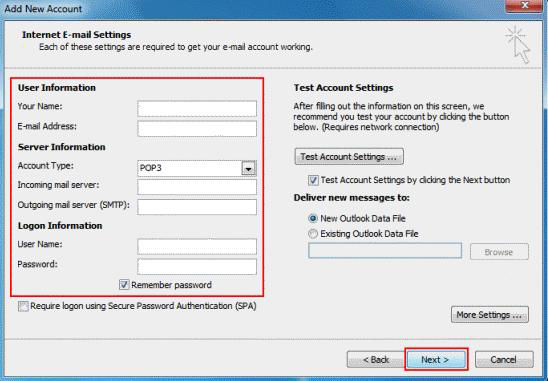
Task: Cancel the Add New Account wizard
Action: click(x=504, y=359)
